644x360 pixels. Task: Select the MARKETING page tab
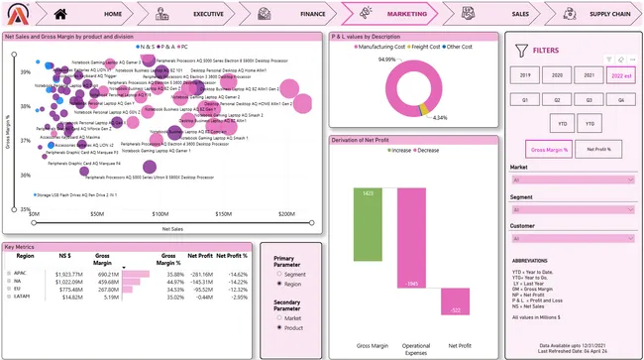pos(390,14)
